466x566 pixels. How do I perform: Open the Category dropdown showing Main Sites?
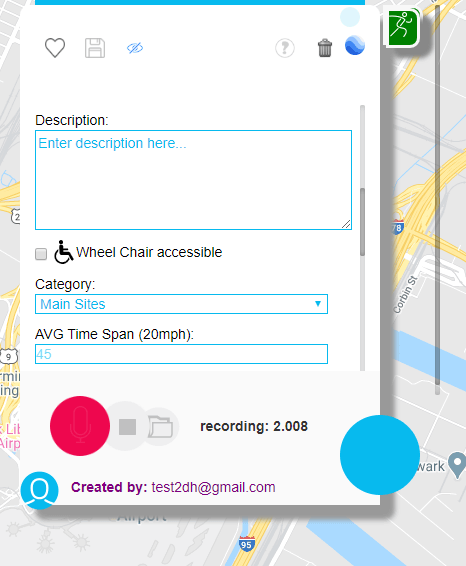[x=182, y=304]
